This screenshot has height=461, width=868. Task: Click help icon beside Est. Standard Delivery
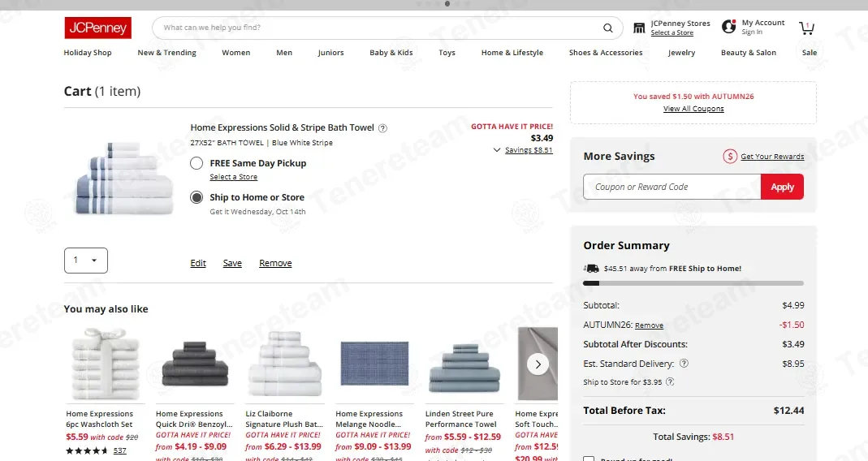coord(684,364)
